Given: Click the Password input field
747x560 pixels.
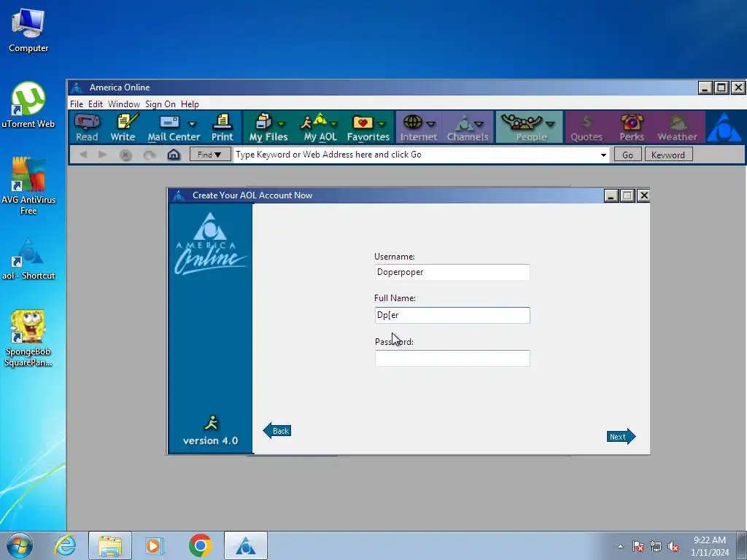Looking at the screenshot, I should click(452, 358).
